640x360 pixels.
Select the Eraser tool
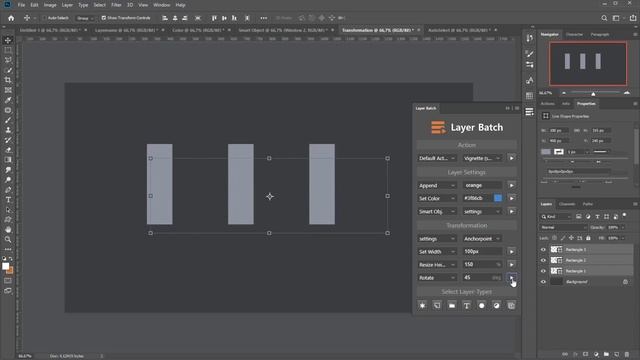pyautogui.click(x=8, y=150)
